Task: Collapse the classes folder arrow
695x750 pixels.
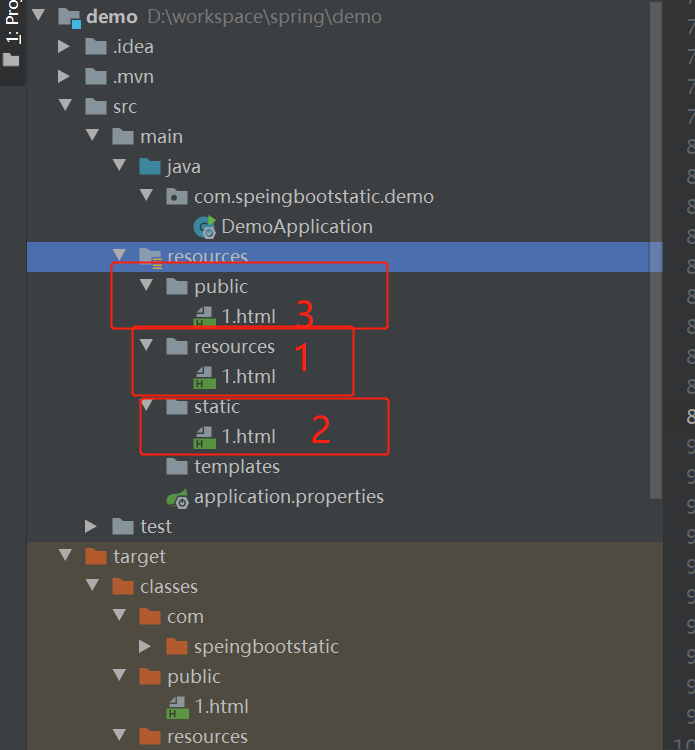Action: point(92,585)
